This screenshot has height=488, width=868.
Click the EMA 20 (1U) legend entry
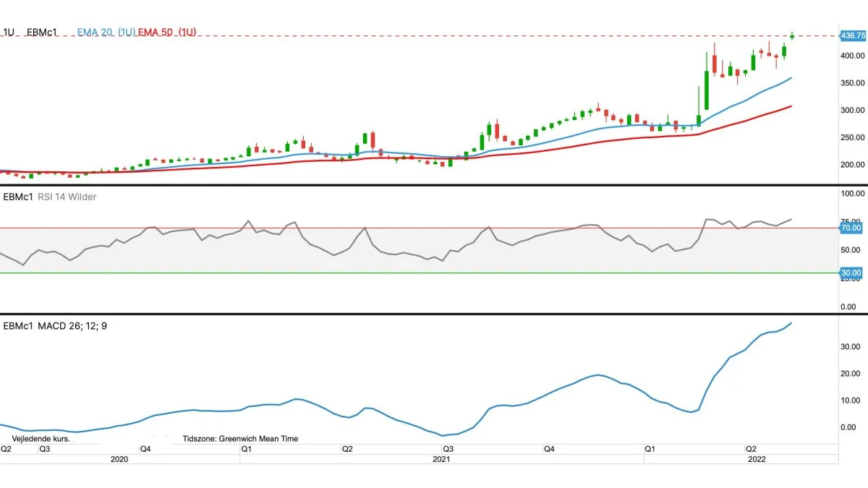point(106,33)
